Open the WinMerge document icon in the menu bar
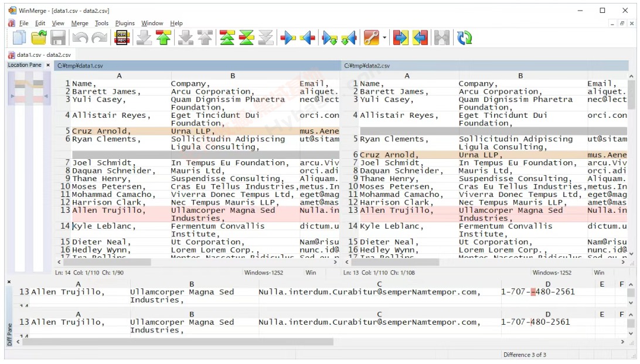 12,23
